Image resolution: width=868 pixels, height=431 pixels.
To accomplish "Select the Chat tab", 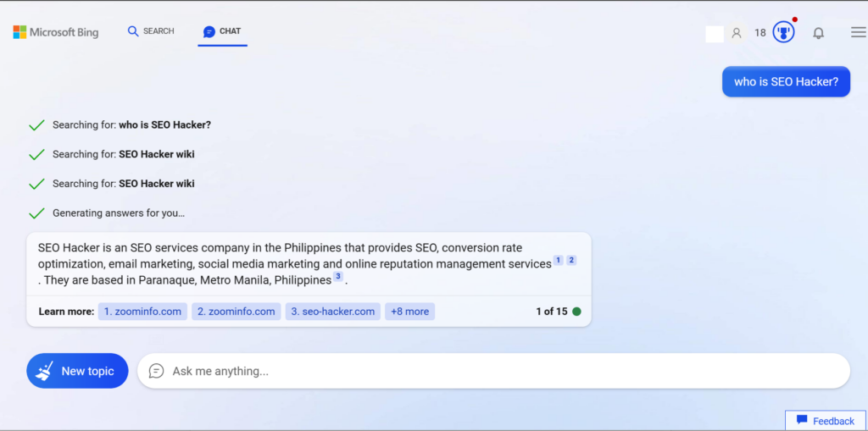I will point(222,31).
